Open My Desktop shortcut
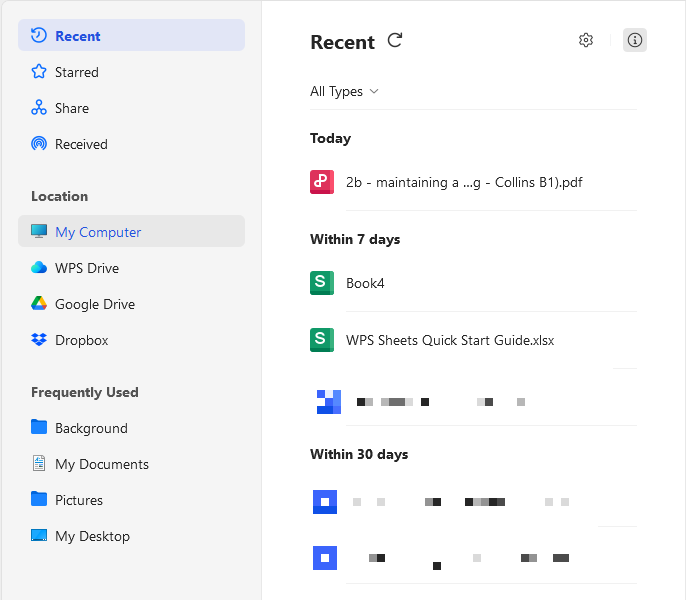The width and height of the screenshot is (686, 600). pos(92,536)
